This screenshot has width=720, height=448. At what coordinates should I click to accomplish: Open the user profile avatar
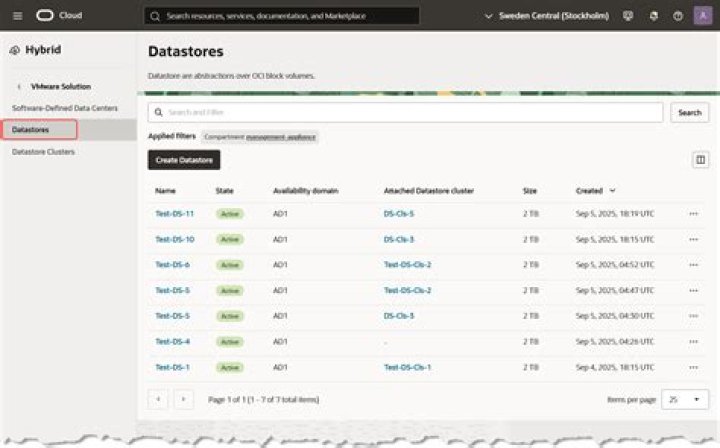click(x=703, y=16)
